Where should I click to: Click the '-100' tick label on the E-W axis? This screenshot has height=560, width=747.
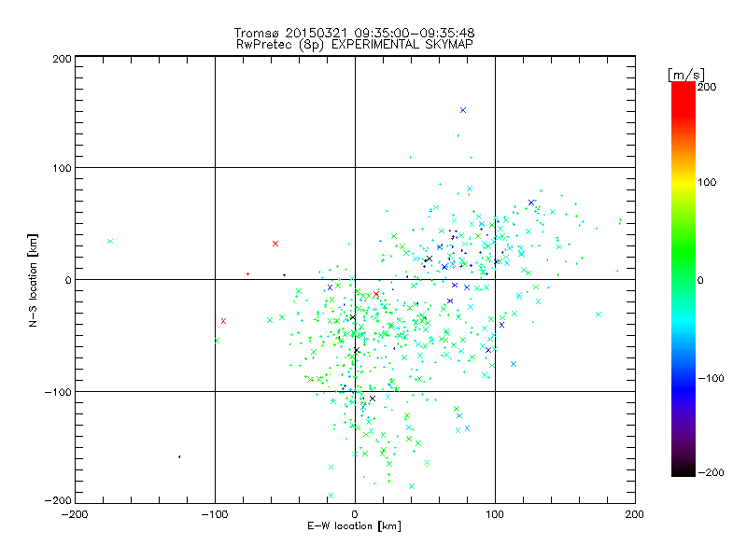[215, 514]
